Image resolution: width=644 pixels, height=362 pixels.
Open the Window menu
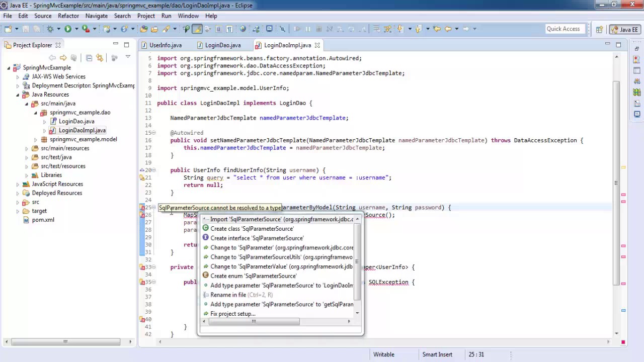[x=188, y=16]
